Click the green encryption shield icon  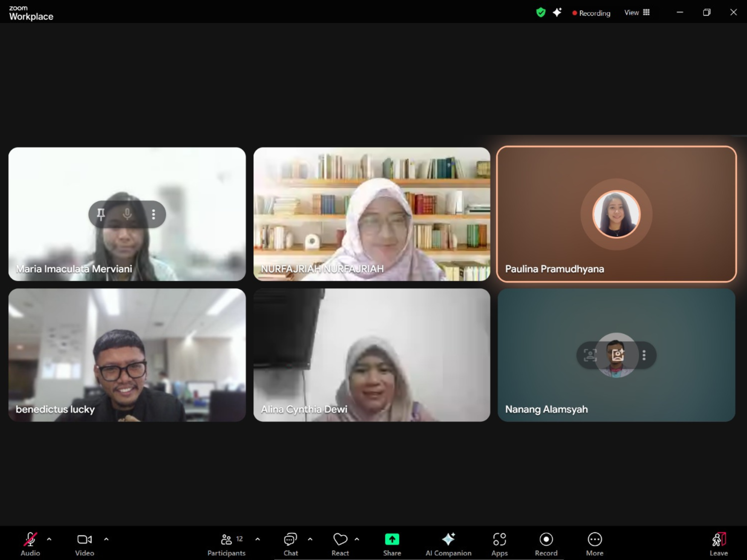coord(541,13)
